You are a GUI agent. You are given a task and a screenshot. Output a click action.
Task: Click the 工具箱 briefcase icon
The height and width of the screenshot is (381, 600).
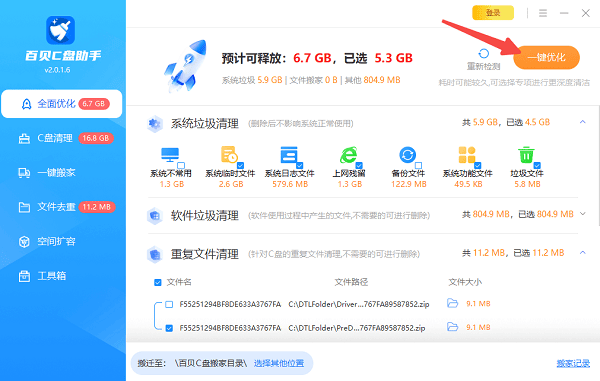[24, 276]
